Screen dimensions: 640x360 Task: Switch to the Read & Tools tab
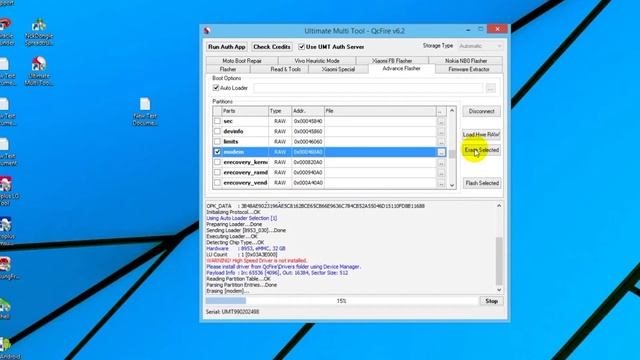(x=285, y=69)
